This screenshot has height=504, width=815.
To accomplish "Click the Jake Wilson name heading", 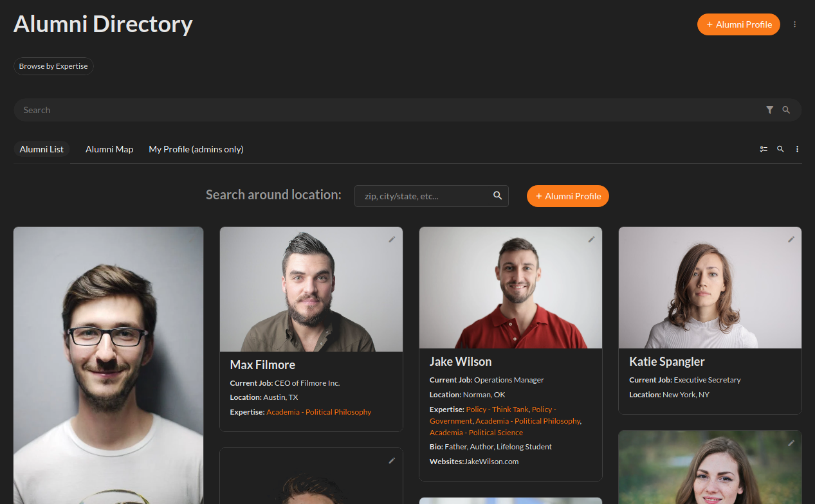I will click(461, 362).
